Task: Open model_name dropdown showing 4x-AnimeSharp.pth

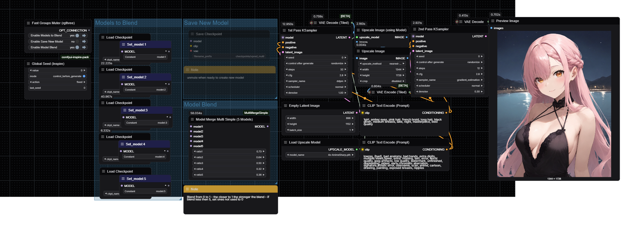Action: 320,155
